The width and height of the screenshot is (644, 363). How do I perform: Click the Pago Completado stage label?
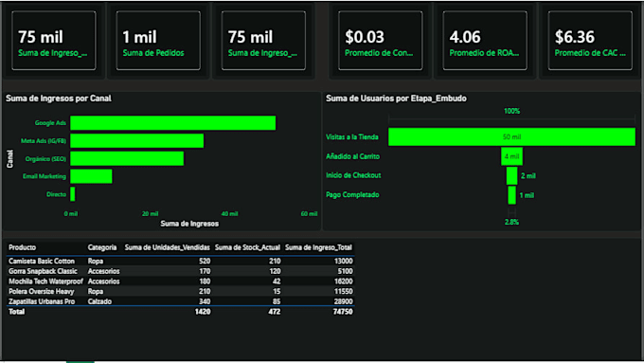tap(352, 195)
